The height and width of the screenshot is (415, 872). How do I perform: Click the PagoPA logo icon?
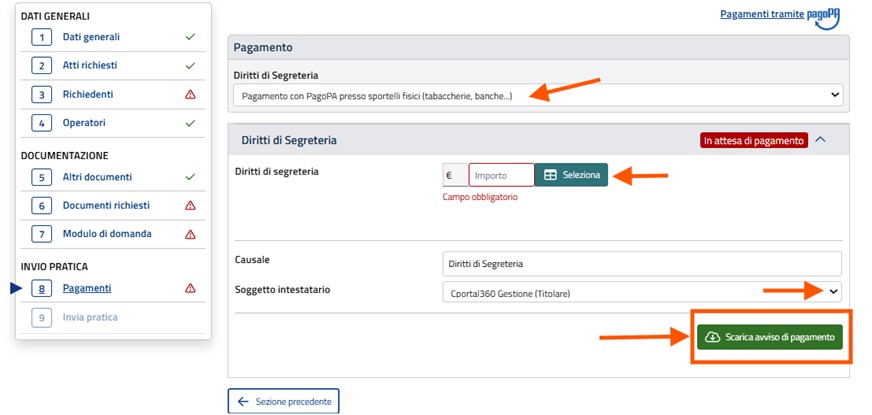[824, 16]
